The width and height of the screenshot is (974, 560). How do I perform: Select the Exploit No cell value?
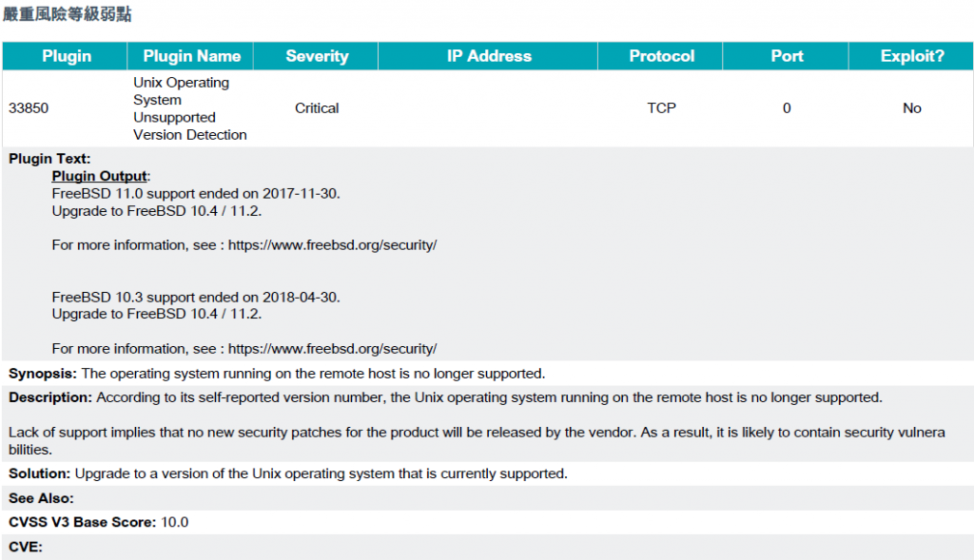coord(912,108)
